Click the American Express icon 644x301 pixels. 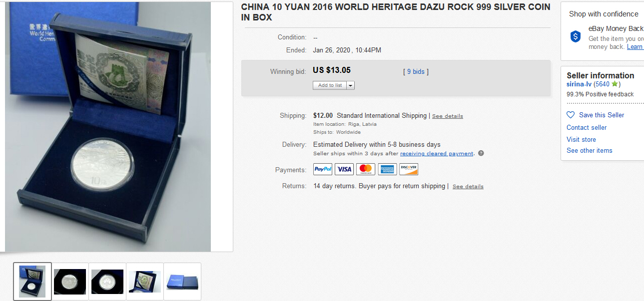(x=387, y=169)
